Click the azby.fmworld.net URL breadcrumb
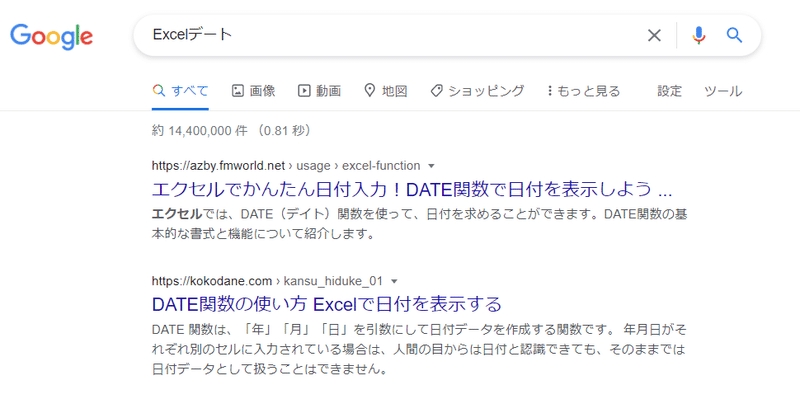Viewport: 800px width, 403px height. click(x=286, y=166)
